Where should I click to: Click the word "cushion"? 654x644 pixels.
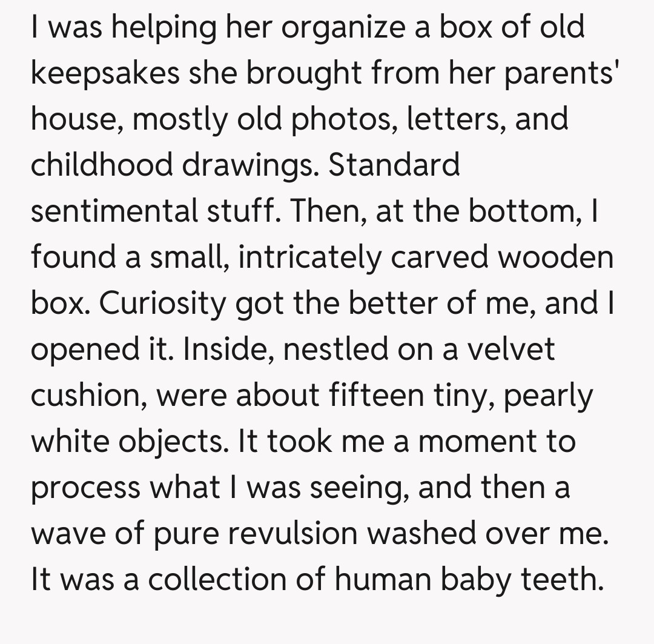[x=89, y=396]
